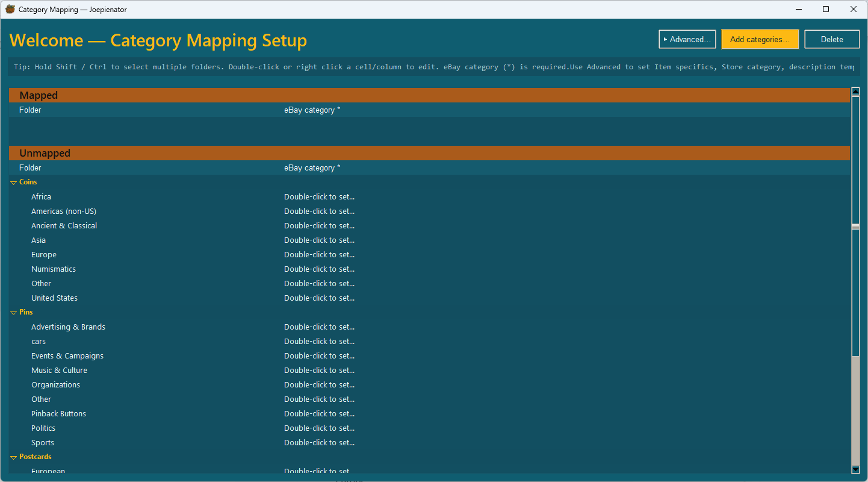This screenshot has width=868, height=482.
Task: Select the Africa folder row
Action: 41,197
